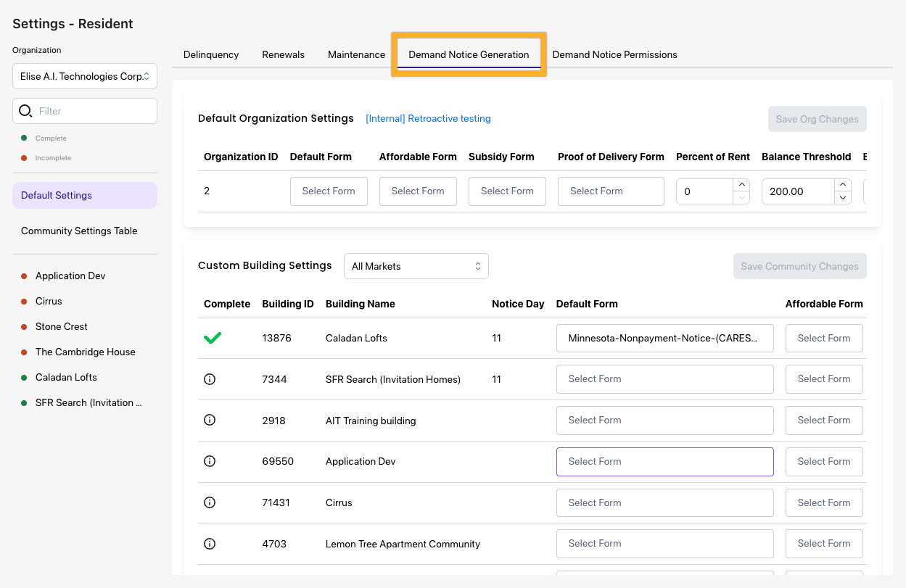Open the Demand Notice Permissions tab
Image resolution: width=906 pixels, height=588 pixels.
615,54
